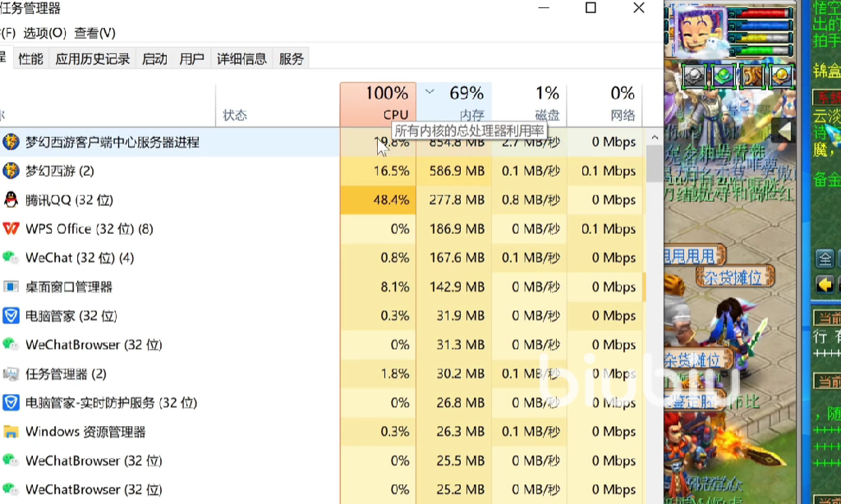Click the red WPS Office icon
841x504 pixels.
click(x=11, y=228)
